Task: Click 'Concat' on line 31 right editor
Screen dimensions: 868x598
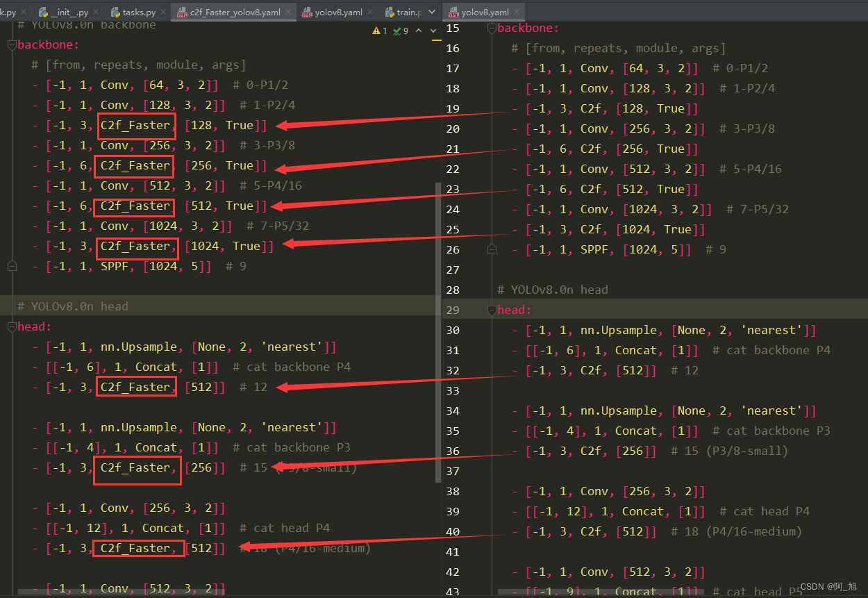Action: [635, 350]
